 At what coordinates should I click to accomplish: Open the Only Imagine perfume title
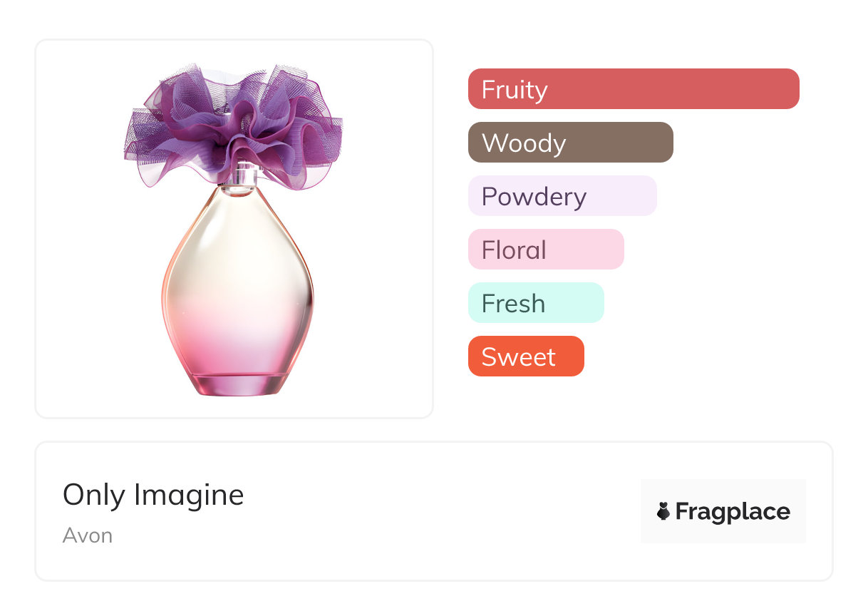point(153,495)
